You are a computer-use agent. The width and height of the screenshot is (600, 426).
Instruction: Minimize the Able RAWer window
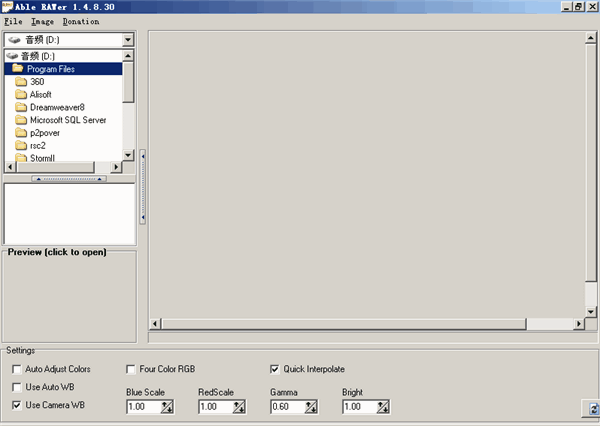point(567,7)
